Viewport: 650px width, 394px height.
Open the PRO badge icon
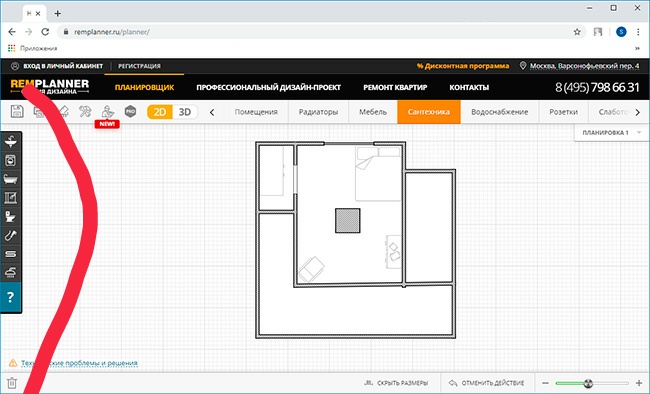tap(130, 112)
